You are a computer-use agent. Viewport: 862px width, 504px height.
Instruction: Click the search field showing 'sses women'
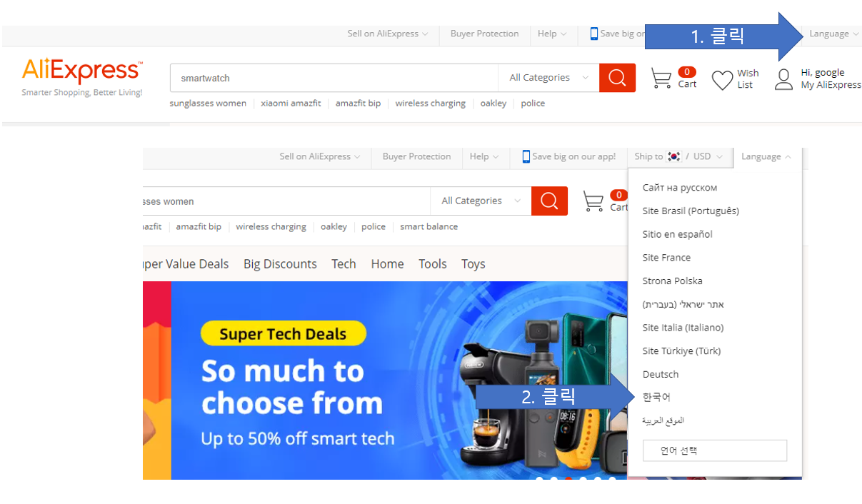coord(286,201)
